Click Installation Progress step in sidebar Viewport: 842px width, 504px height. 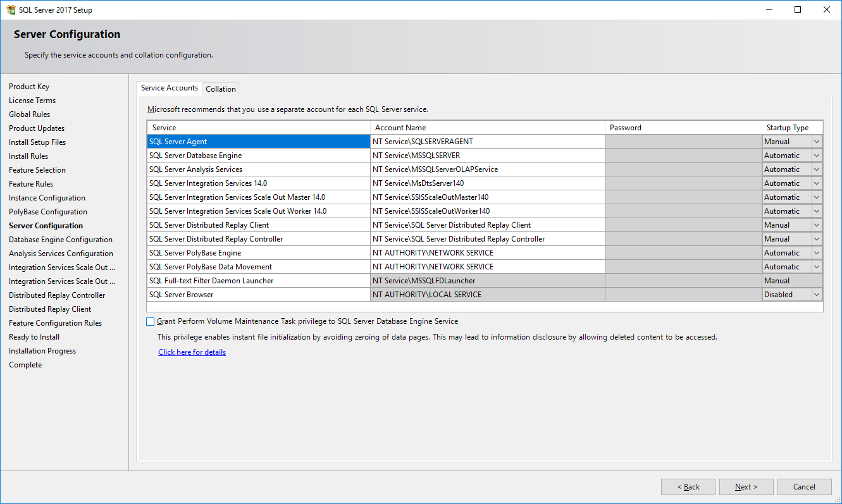coord(42,351)
